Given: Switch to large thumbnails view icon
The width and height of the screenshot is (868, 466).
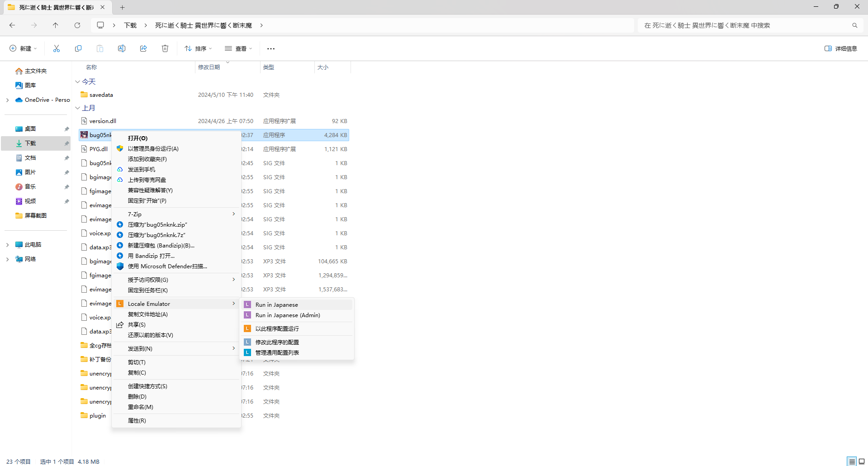Looking at the screenshot, I should point(862,461).
